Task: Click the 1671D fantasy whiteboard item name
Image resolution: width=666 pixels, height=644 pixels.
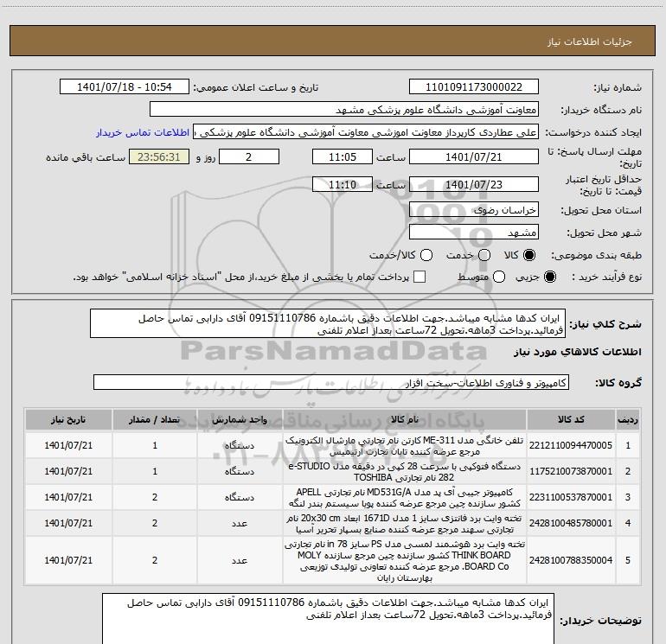Action: 404,524
